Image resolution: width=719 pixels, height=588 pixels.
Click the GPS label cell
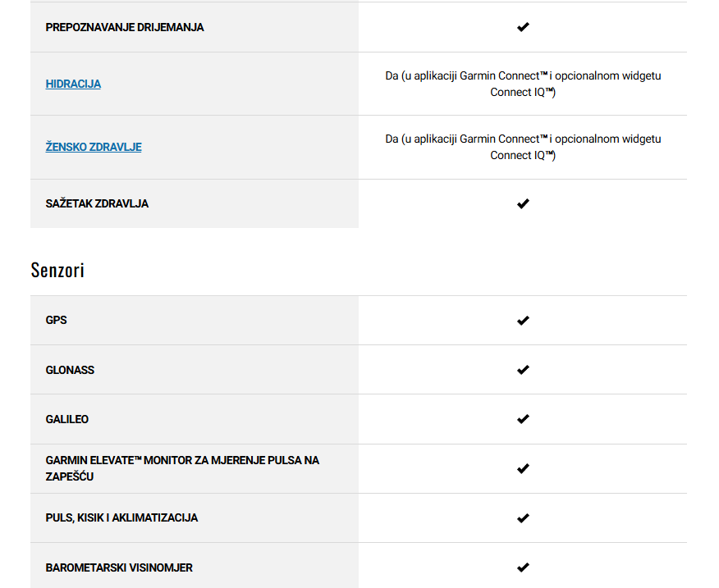[195, 320]
